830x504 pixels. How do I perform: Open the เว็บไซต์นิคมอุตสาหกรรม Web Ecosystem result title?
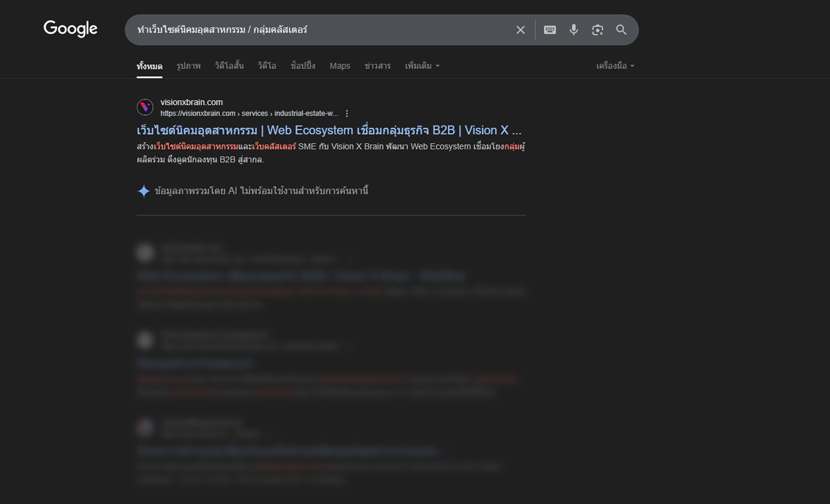click(x=329, y=130)
